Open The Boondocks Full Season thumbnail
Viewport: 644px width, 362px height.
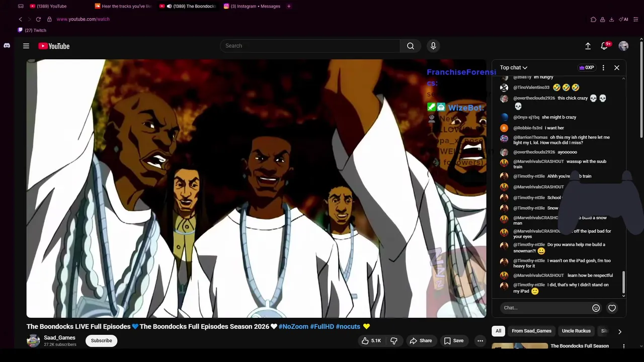click(520, 346)
